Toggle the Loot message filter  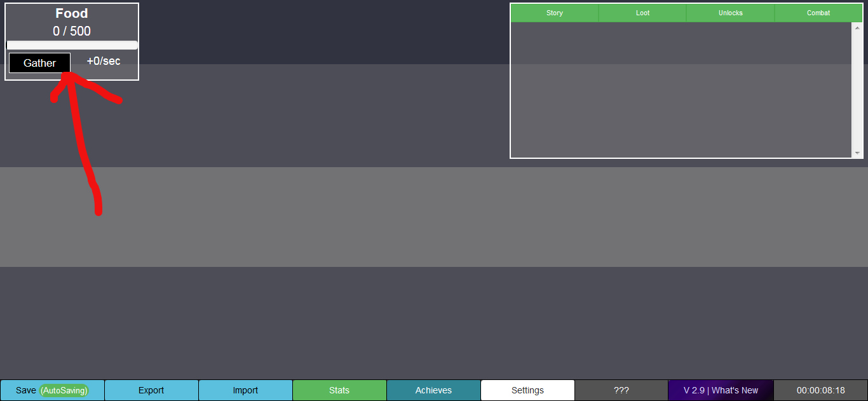tap(642, 13)
